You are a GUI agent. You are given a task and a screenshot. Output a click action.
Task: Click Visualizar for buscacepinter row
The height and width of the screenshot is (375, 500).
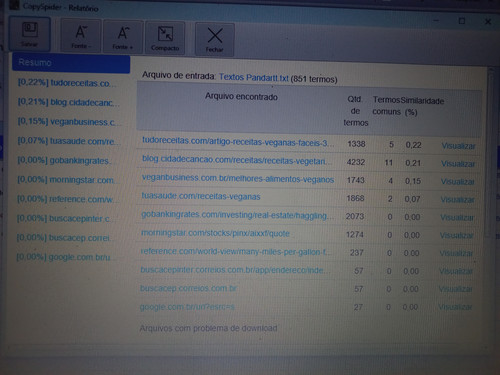456,271
